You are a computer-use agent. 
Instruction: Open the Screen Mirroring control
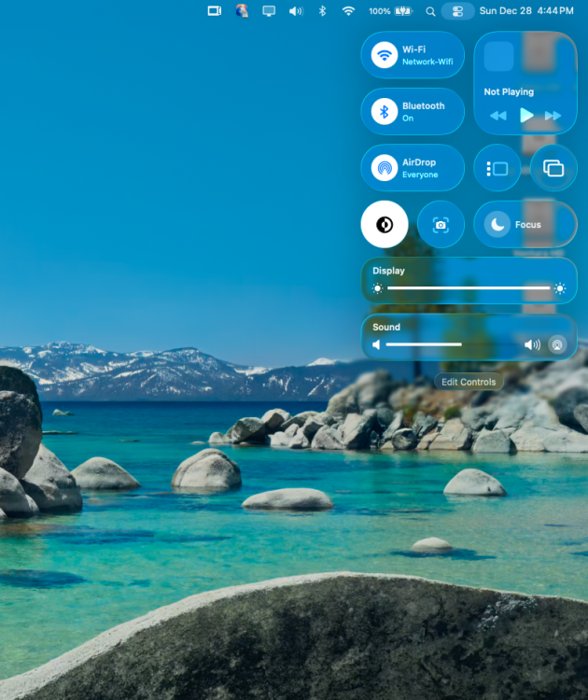(x=553, y=168)
